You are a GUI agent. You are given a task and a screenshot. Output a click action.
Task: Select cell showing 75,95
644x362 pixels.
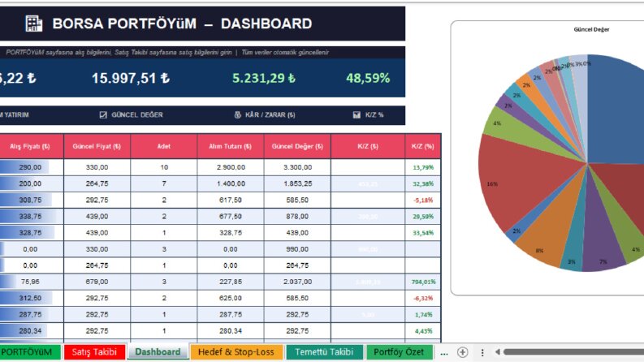point(31,282)
